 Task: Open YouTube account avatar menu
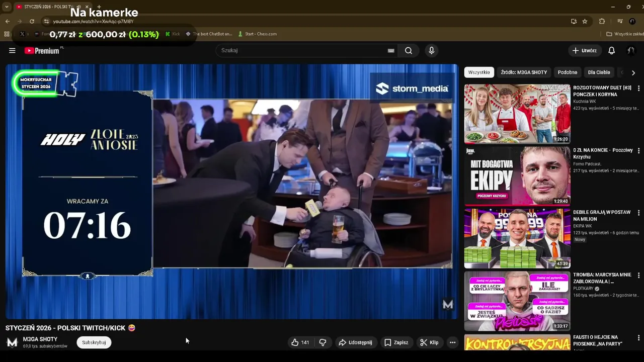pos(631,50)
